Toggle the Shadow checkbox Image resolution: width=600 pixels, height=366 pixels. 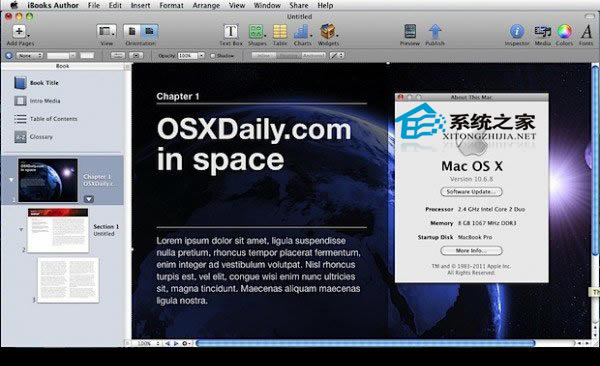(x=213, y=56)
